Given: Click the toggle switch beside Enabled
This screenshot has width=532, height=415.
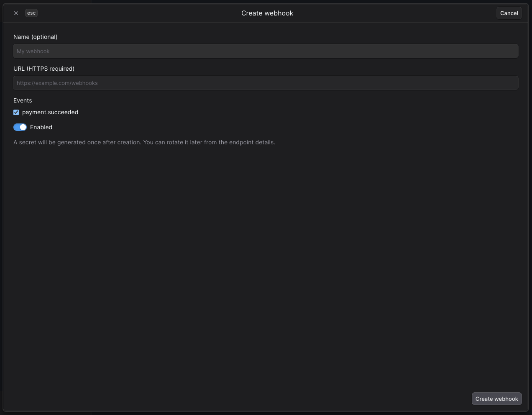Looking at the screenshot, I should coord(20,127).
